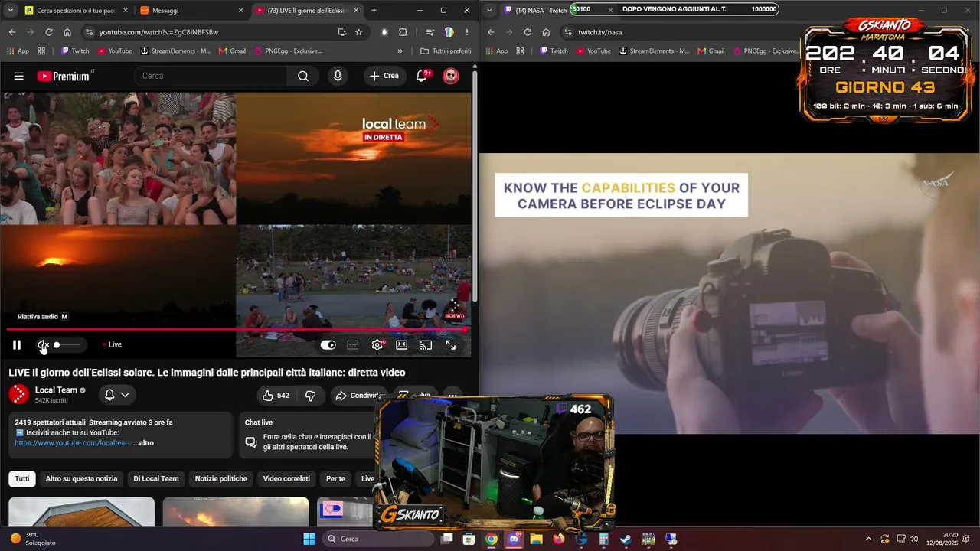Open the Local Team channel avatar
Screen dimensions: 980x551
click(18, 394)
